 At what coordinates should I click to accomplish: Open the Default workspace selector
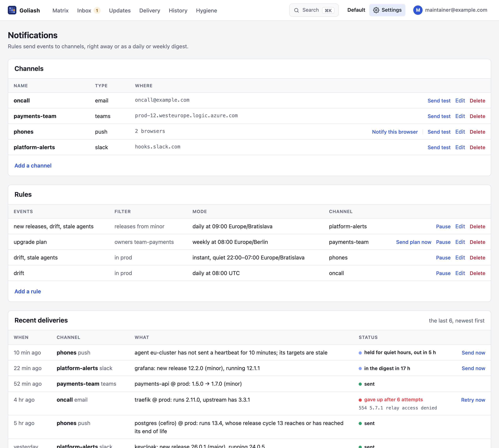(x=356, y=10)
